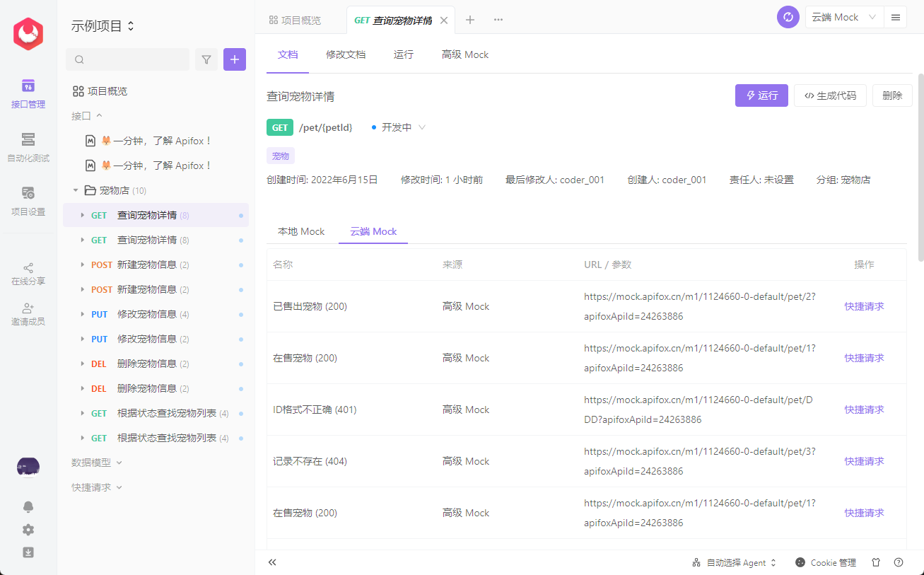
Task: Open 邀请成员 from the sidebar
Action: coord(28,312)
